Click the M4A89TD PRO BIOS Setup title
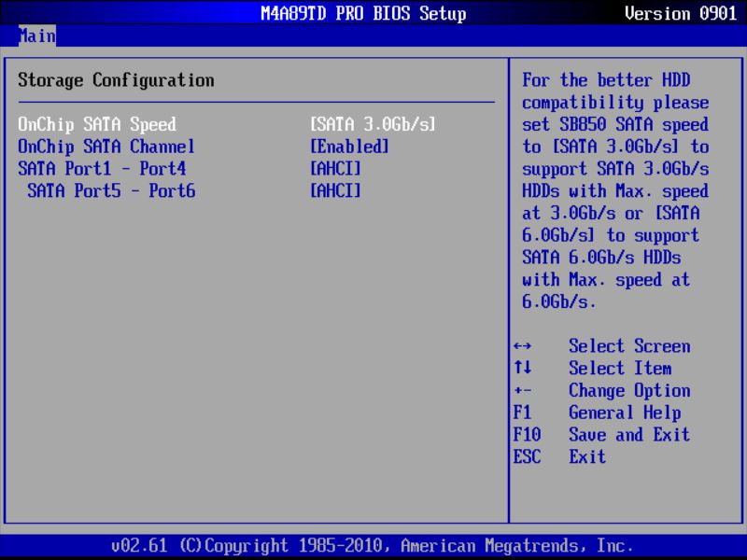Viewport: 747px width, 560px height. 362,13
